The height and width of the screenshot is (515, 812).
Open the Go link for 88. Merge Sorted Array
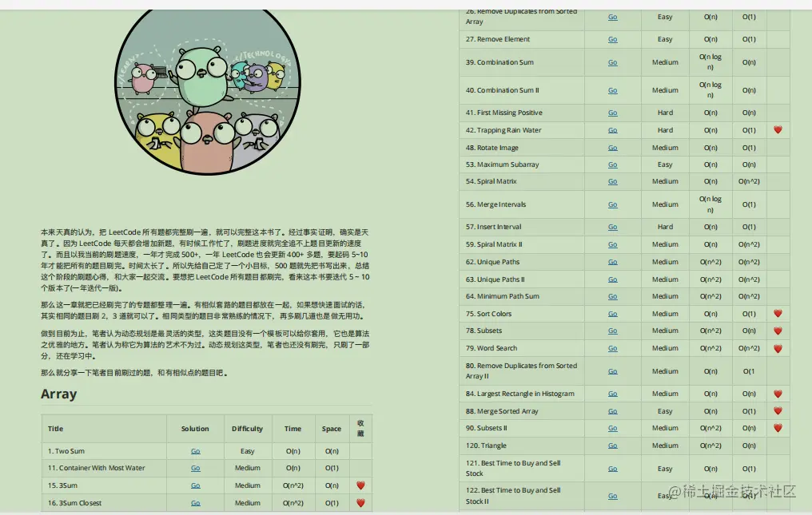(x=613, y=411)
